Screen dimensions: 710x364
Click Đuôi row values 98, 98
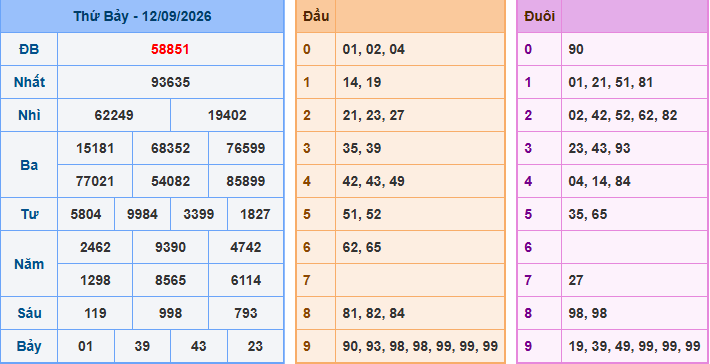click(x=587, y=313)
